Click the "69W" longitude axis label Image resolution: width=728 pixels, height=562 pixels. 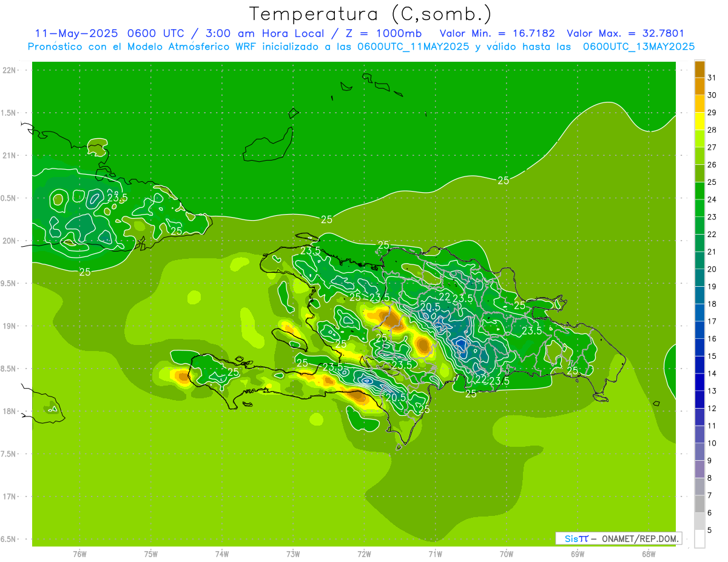click(578, 554)
